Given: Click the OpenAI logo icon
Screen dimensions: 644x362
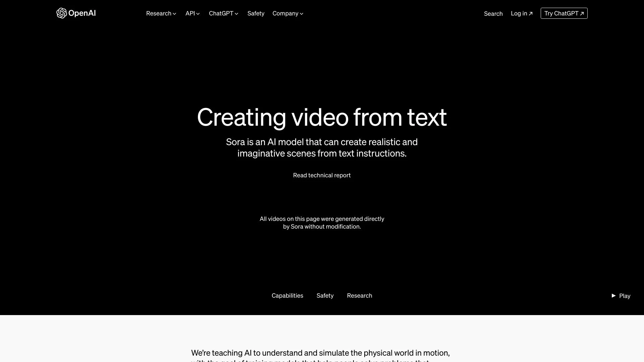Looking at the screenshot, I should click(61, 13).
